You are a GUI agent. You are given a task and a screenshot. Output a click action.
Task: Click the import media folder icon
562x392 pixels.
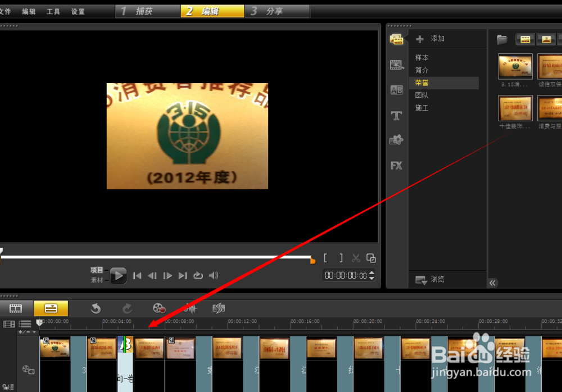click(502, 39)
